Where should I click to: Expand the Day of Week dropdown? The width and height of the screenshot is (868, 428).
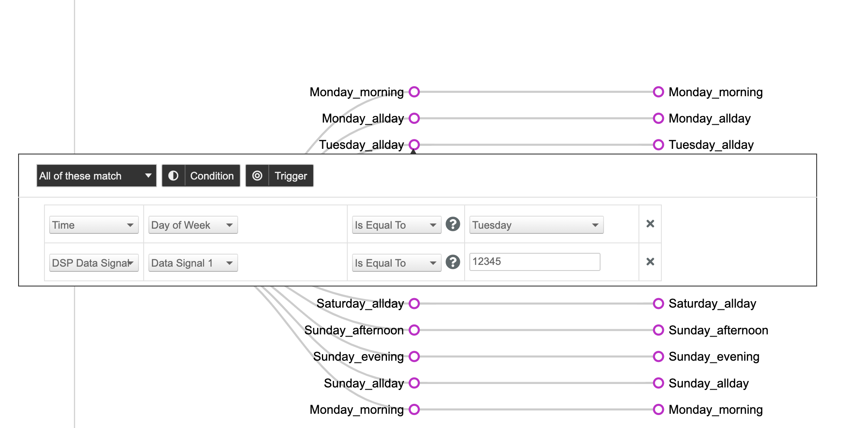pos(193,225)
